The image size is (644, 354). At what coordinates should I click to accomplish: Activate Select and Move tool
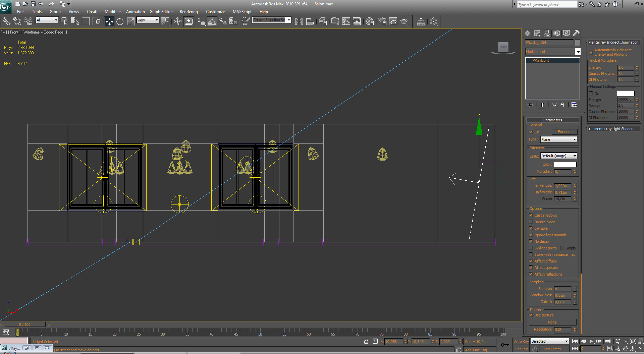pyautogui.click(x=109, y=21)
